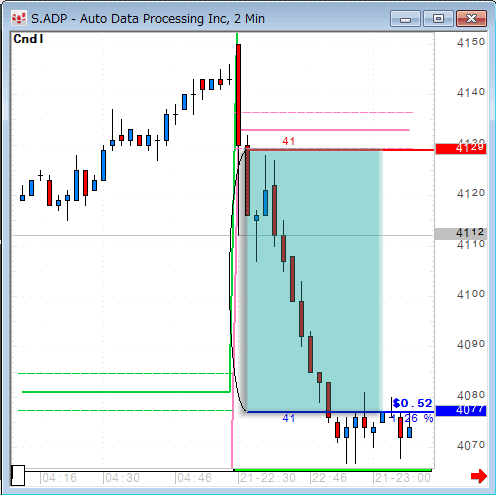Click the 21-22:30 time axis label
The width and height of the screenshot is (496, 495).
tap(268, 478)
